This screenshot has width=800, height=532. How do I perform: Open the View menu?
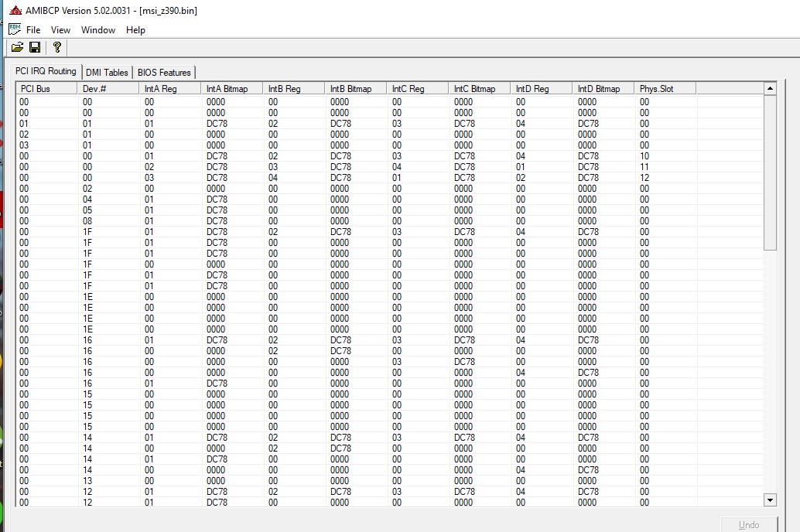(60, 30)
